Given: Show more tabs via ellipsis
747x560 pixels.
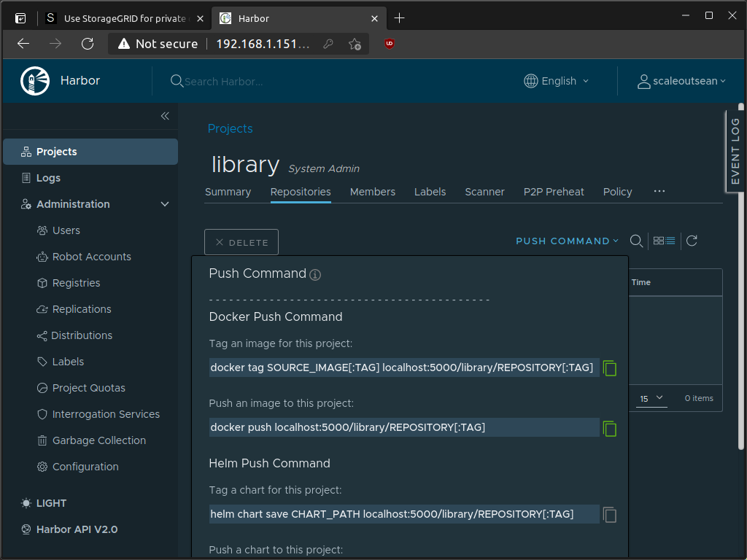Looking at the screenshot, I should [x=659, y=191].
